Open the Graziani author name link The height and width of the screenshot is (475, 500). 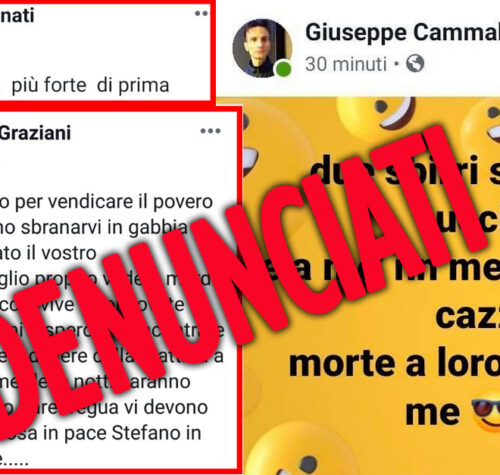pos(35,133)
